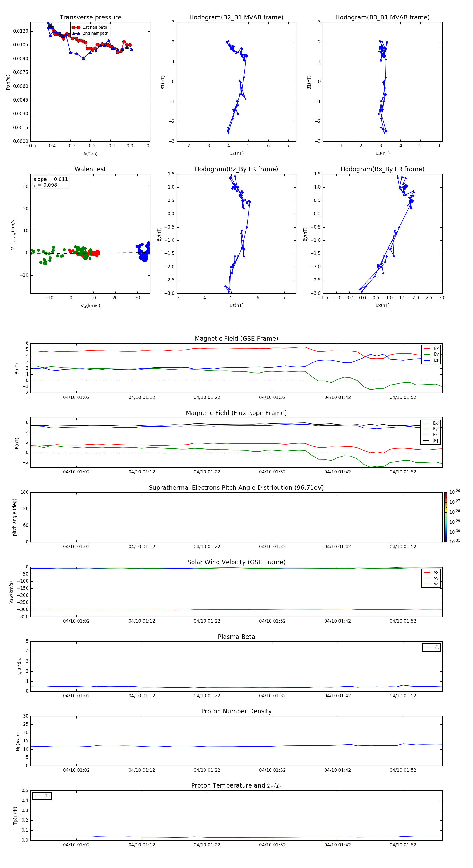Viewport: 473px width, 868px height.
Task: Click the 'Proton Number Density' title
Action: click(x=236, y=711)
